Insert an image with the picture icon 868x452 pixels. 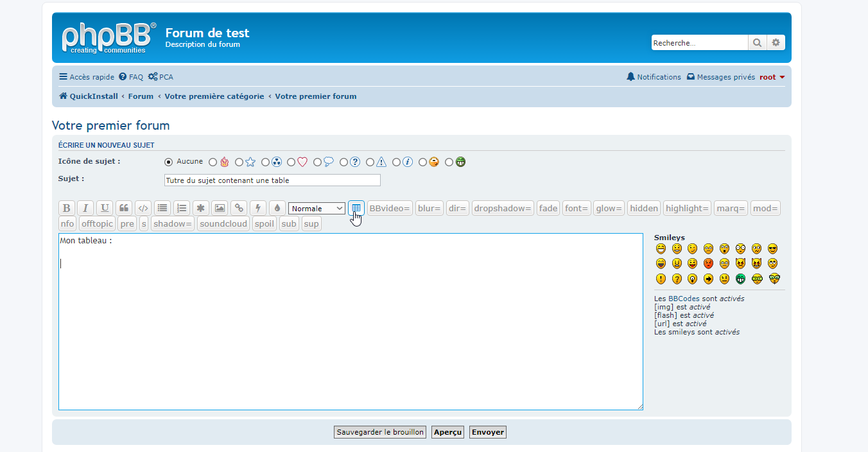pyautogui.click(x=220, y=208)
